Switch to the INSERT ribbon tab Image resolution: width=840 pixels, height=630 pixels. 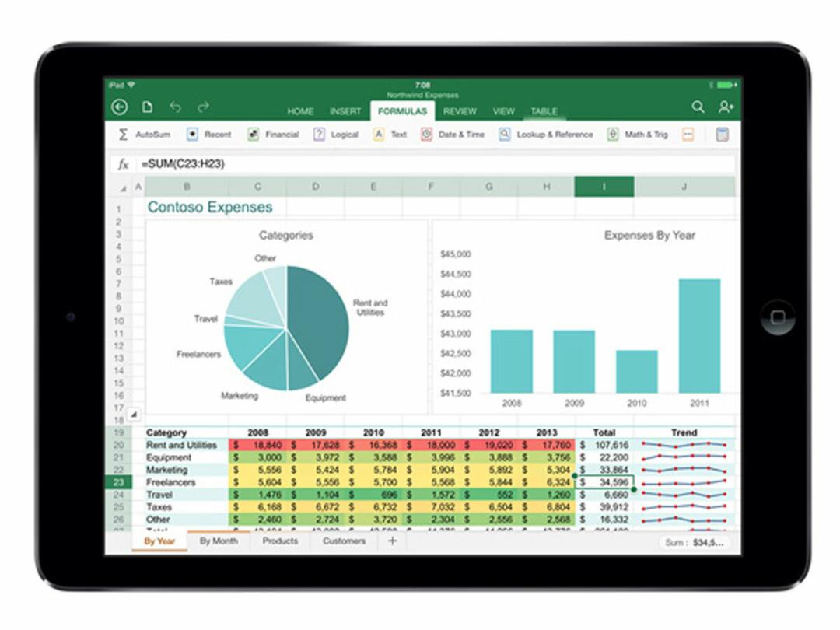[x=345, y=111]
